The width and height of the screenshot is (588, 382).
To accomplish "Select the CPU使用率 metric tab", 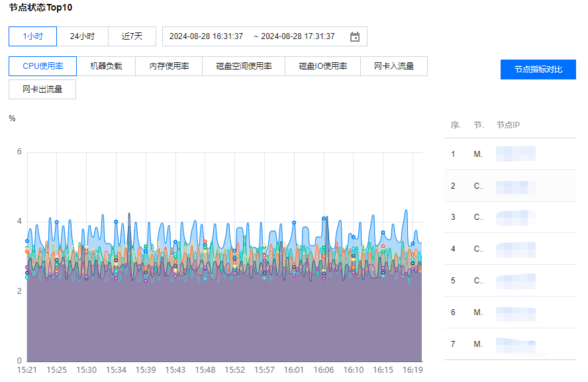I will click(x=43, y=66).
